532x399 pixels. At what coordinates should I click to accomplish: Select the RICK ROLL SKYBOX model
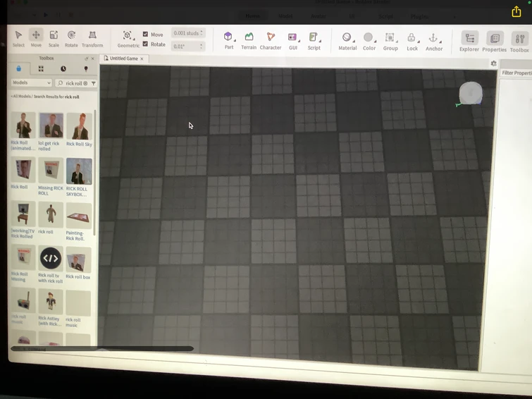coord(79,171)
